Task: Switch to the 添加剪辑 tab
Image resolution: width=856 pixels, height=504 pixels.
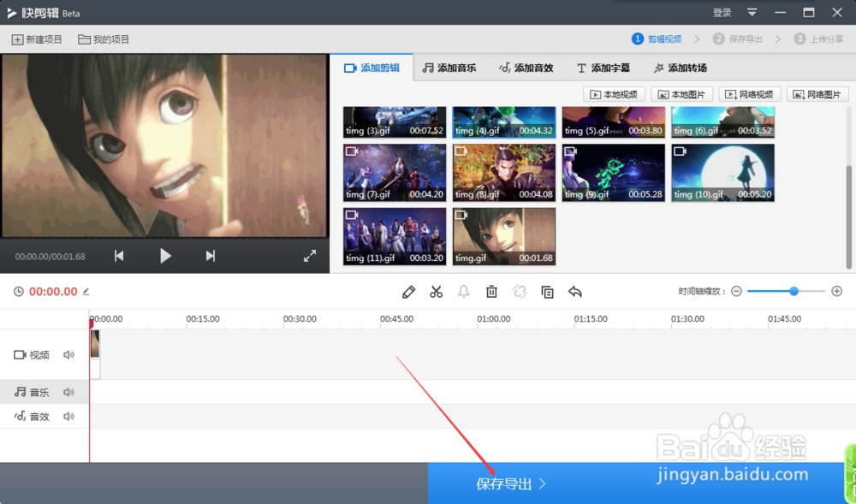Action: (372, 68)
